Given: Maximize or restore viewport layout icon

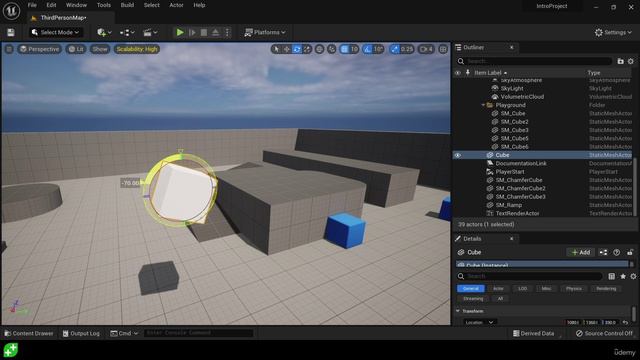Looking at the screenshot, I should click(443, 49).
